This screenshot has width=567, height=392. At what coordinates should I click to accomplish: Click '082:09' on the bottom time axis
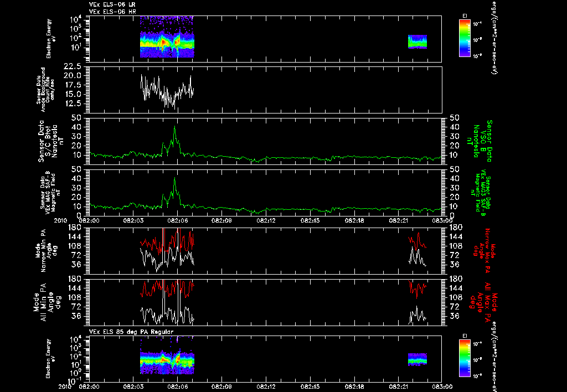click(221, 386)
